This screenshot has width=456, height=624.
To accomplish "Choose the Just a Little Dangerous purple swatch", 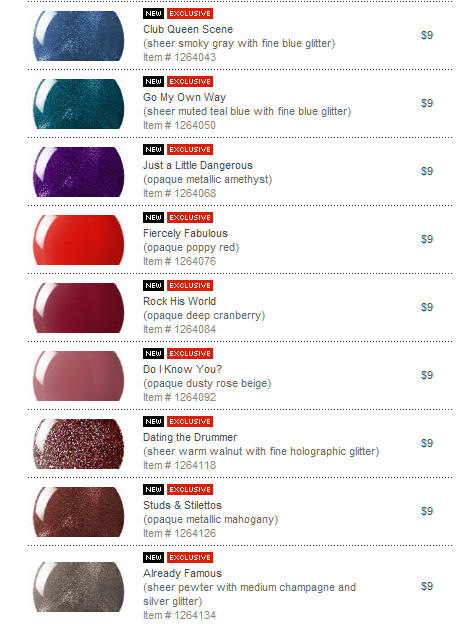I will pos(78,172).
